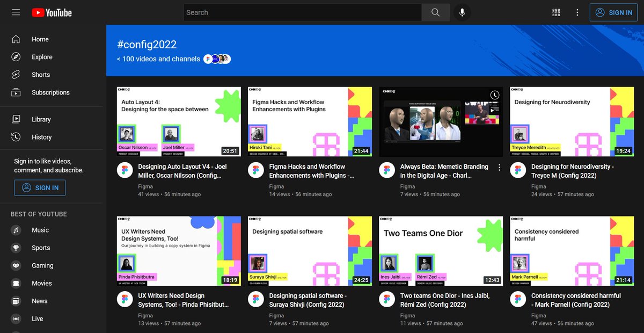Open Consistency considered harmful thumbnail
The image size is (644, 333).
click(x=572, y=251)
